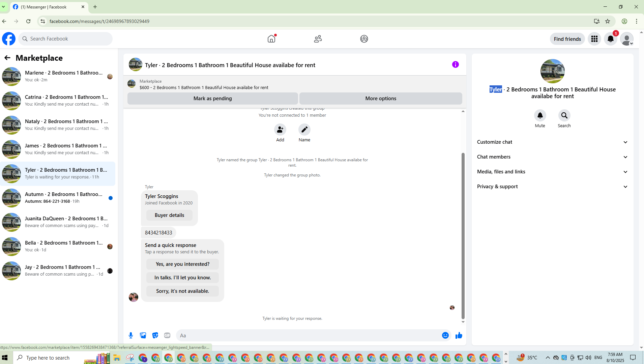Send 'Yes, are you interested?' reply
This screenshot has height=364, width=644.
tap(182, 264)
